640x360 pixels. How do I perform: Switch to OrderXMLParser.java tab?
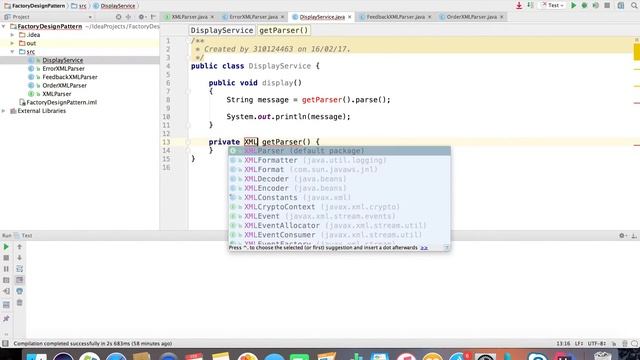(471, 17)
